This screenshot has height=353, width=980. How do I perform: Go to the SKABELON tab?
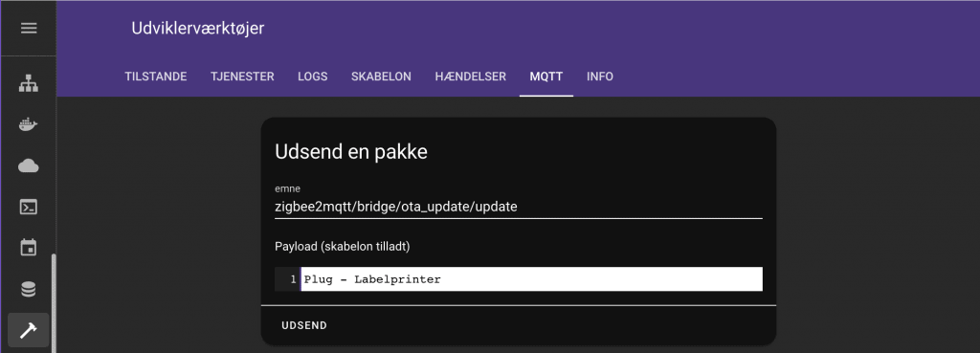click(x=381, y=77)
